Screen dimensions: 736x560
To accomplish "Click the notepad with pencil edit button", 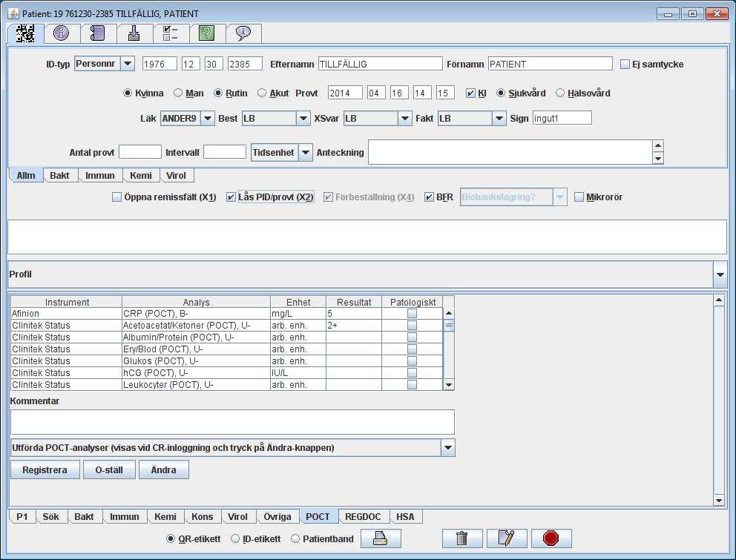I will [x=507, y=538].
